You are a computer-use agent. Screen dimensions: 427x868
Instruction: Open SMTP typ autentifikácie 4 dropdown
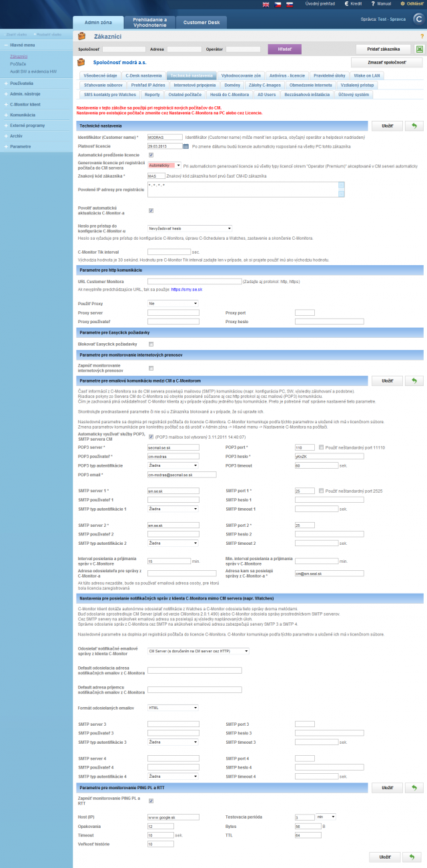tap(173, 777)
